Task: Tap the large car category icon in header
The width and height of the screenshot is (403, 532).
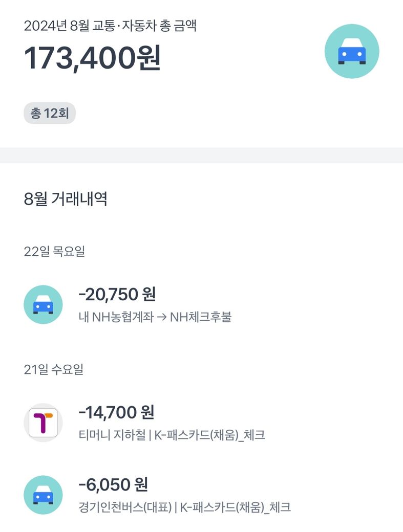Action: coord(352,51)
